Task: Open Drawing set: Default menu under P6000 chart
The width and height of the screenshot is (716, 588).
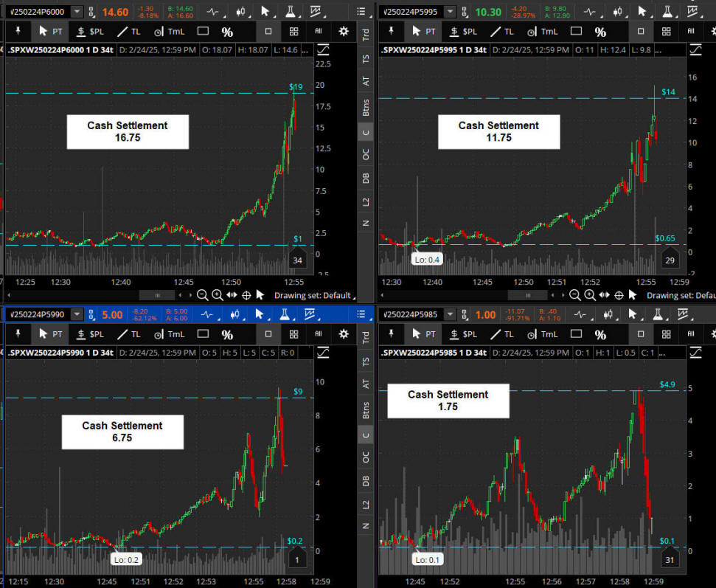Action: (x=314, y=296)
